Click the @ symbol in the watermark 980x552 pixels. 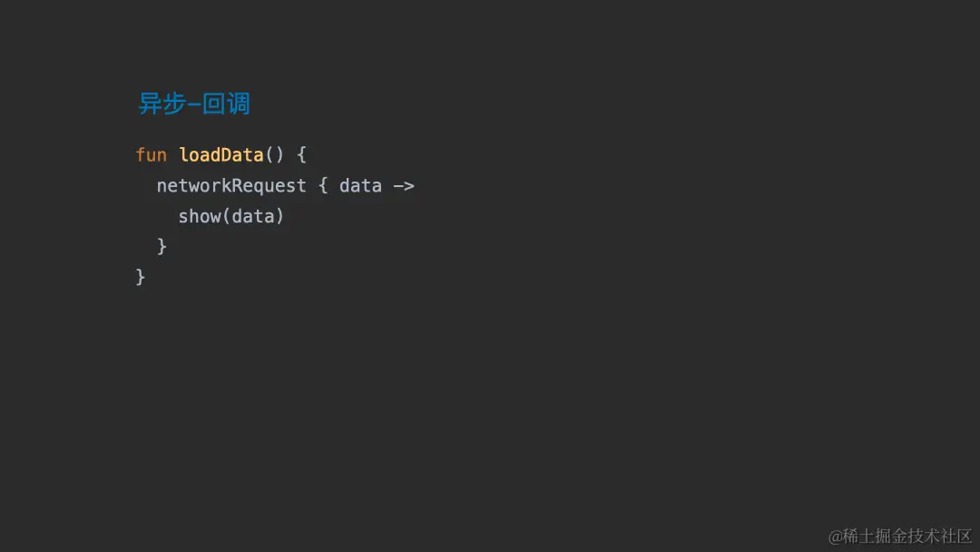[x=836, y=537]
